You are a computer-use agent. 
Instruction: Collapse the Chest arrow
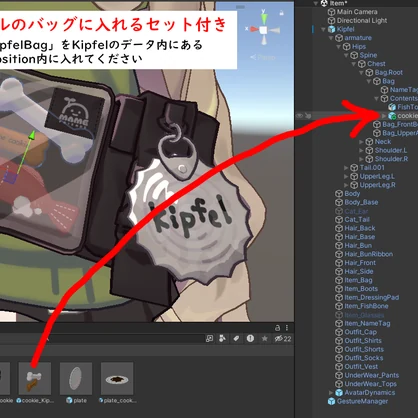[x=354, y=64]
